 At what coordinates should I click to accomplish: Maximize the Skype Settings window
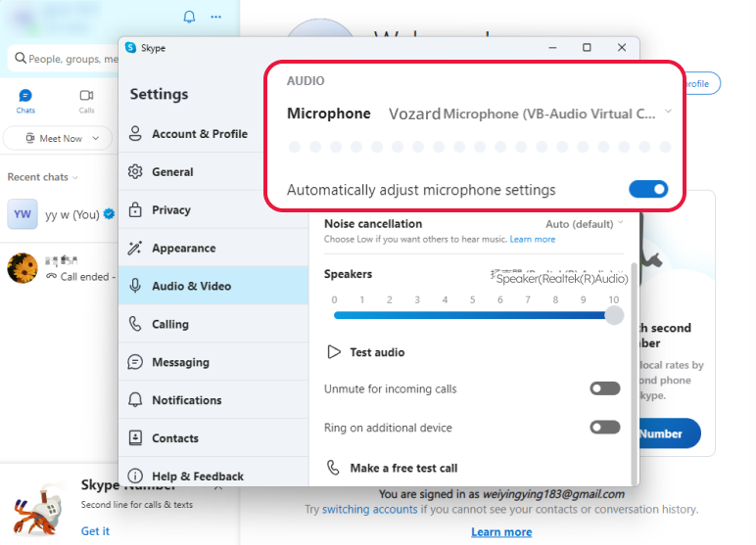point(587,47)
